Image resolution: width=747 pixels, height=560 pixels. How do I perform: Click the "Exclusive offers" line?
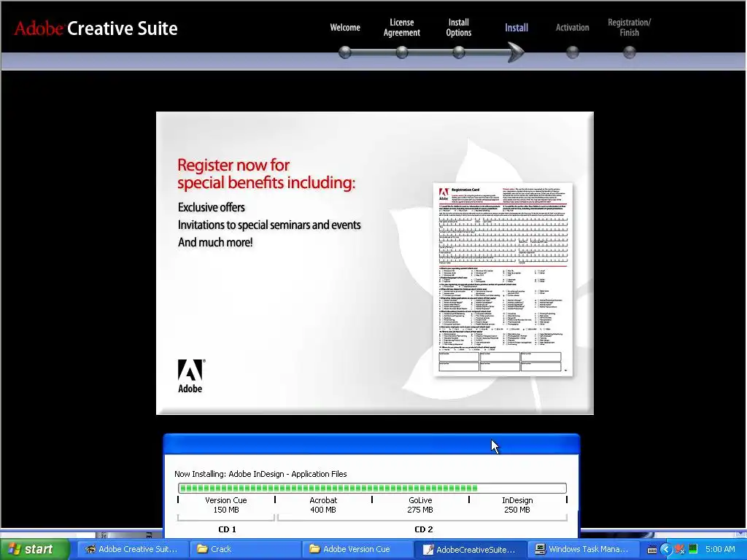(x=211, y=207)
